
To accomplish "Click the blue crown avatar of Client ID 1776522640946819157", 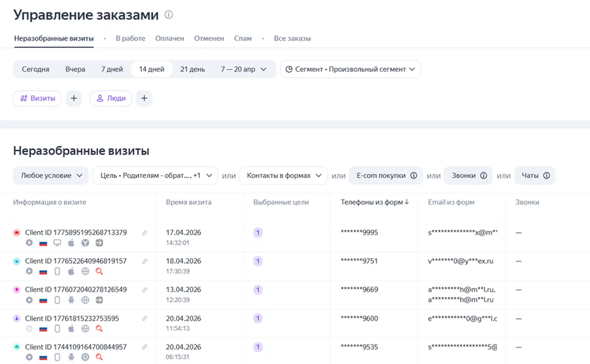I will pos(17,261).
